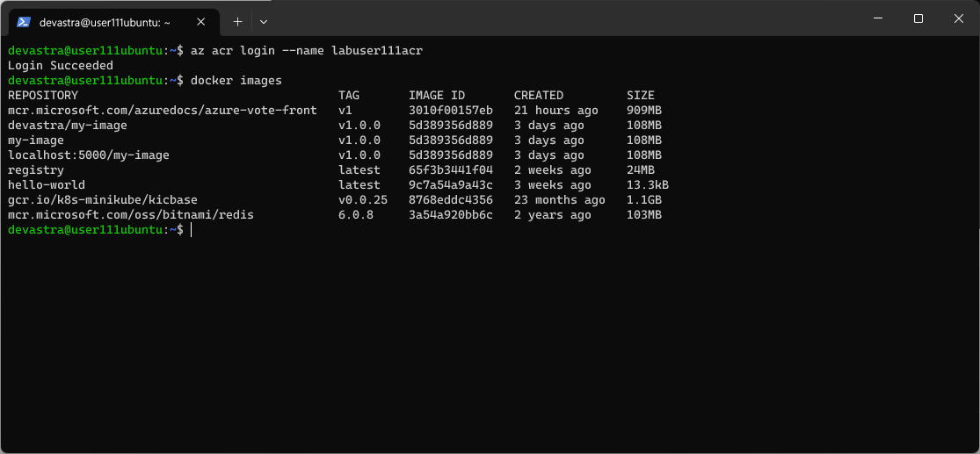Click the PowerShell icon in the tab
This screenshot has width=980, height=454.
pyautogui.click(x=24, y=22)
